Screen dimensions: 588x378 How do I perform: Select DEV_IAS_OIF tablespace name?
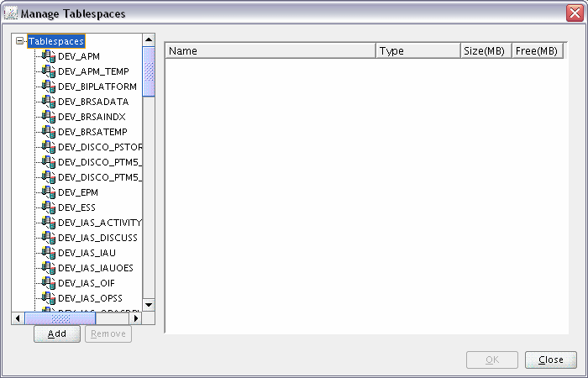click(87, 284)
